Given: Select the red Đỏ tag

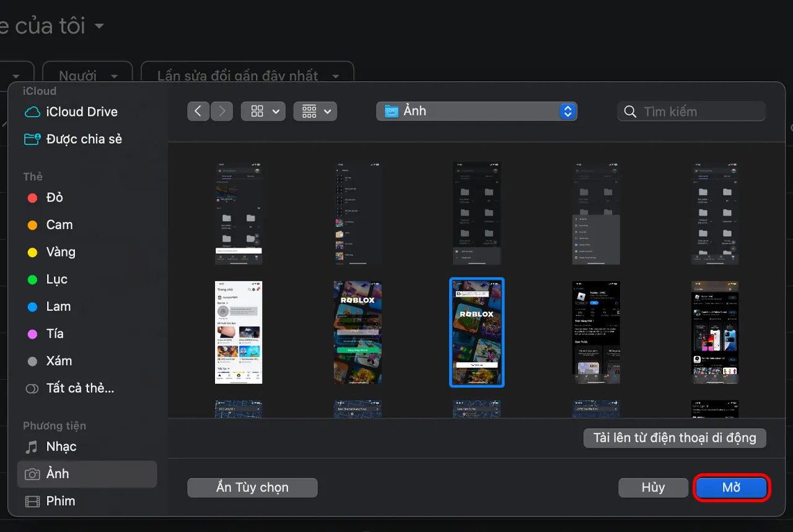Looking at the screenshot, I should (55, 198).
